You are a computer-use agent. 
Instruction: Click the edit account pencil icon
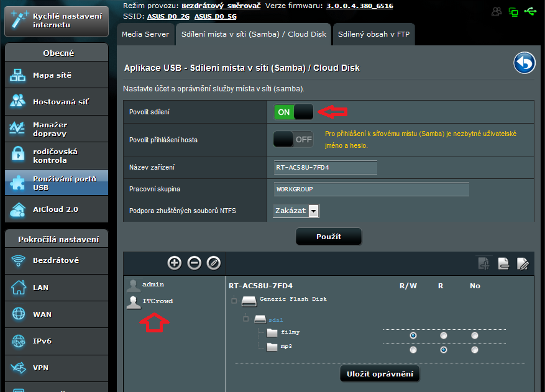pos(213,263)
